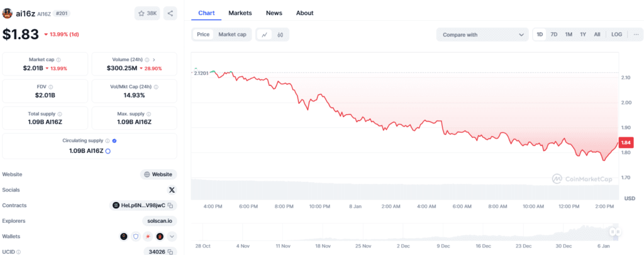Show Vol/Mkt Cap (24h) info icon
Image resolution: width=644 pixels, height=255 pixels.
156,87
